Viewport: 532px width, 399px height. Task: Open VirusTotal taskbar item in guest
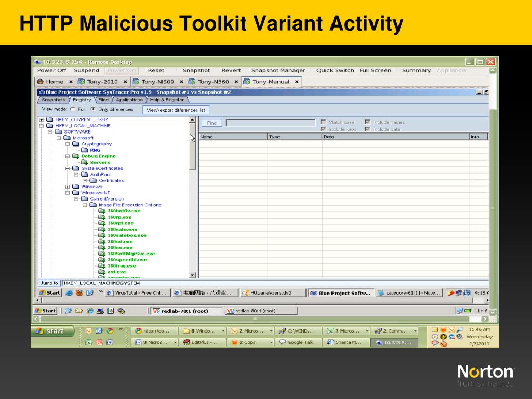coord(137,293)
